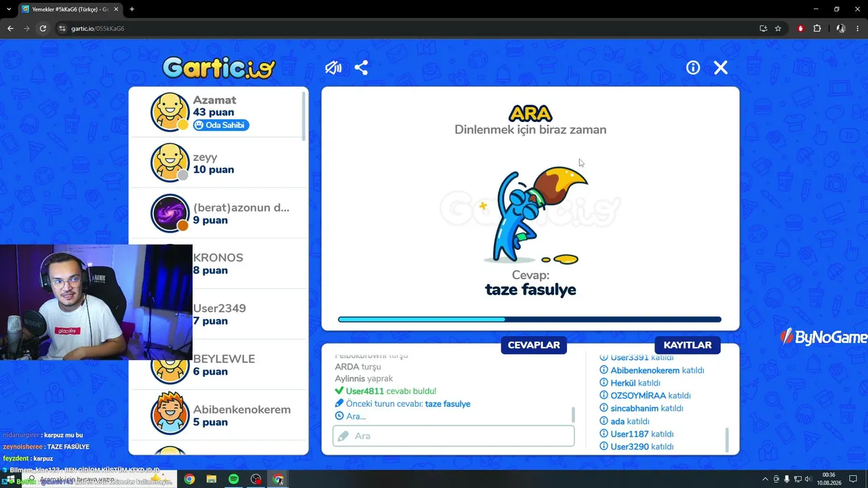
Task: Reload the page with the browser refresh icon
Action: (x=43, y=28)
